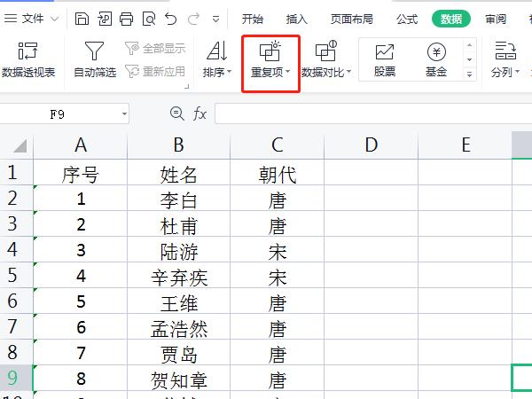Click the Name Box showing F9
The width and height of the screenshot is (532, 399).
point(62,113)
